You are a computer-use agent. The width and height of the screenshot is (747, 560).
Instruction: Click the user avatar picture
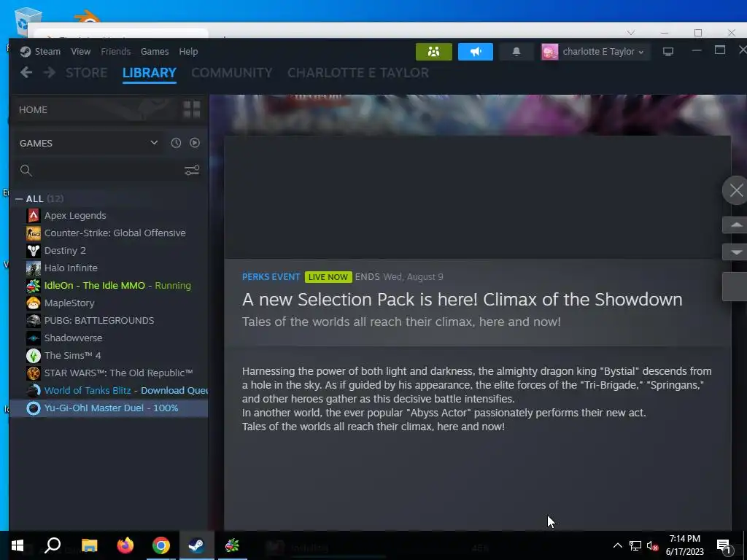[x=550, y=52]
